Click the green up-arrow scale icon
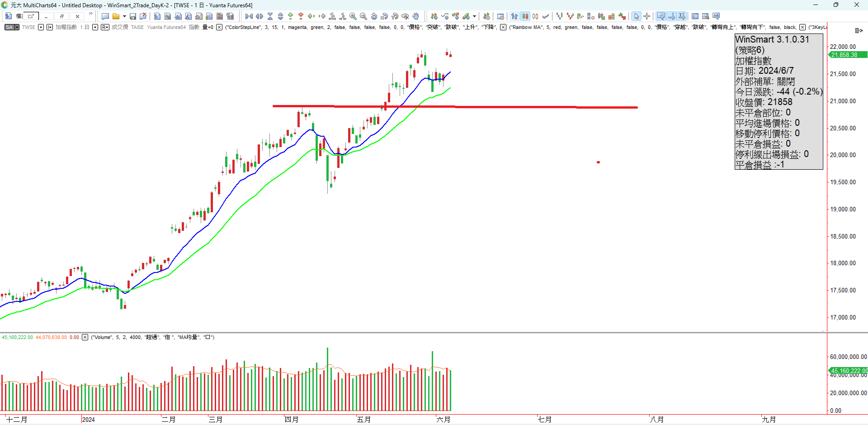Screen dimensions: 868x425 click(291, 16)
